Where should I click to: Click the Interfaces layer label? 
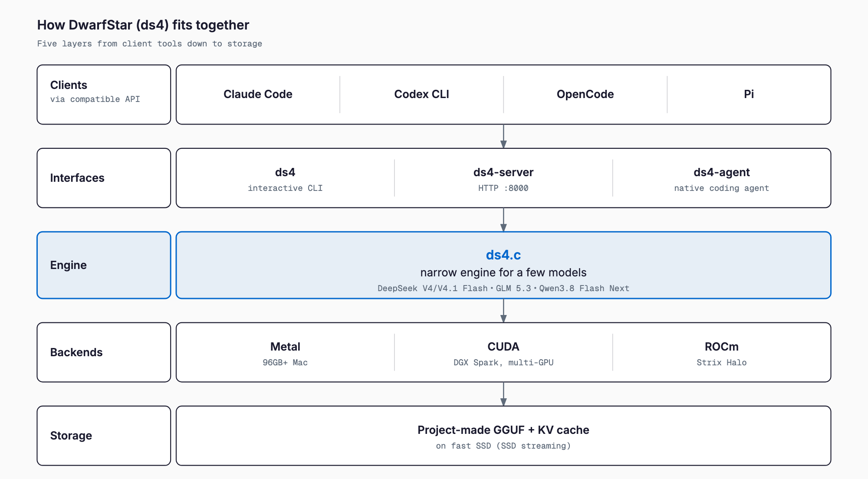[x=77, y=178]
